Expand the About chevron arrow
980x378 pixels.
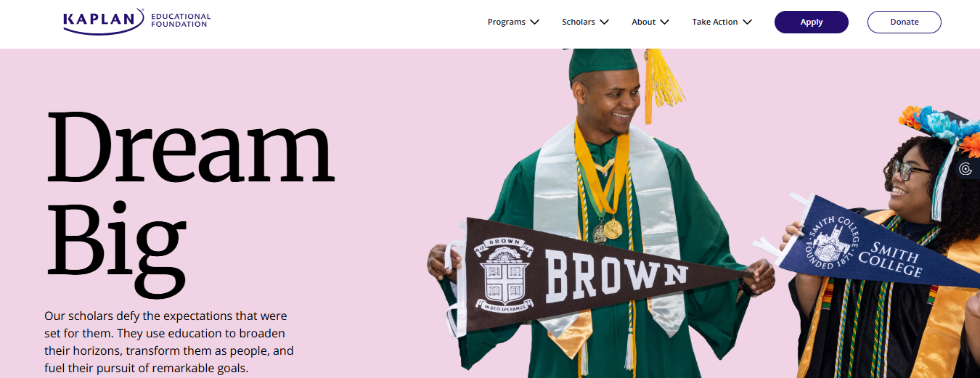pos(664,22)
